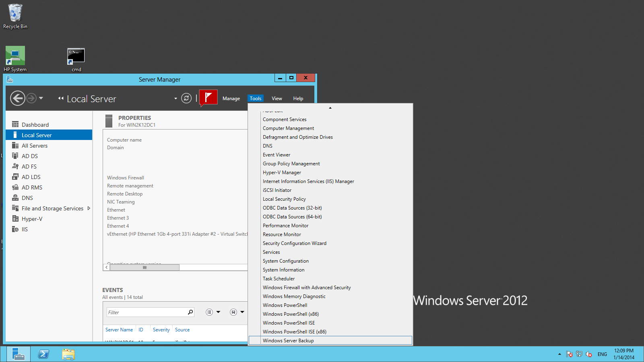Screen dimensions: 644x362
Task: Open the red notifications flag
Action: click(x=208, y=98)
